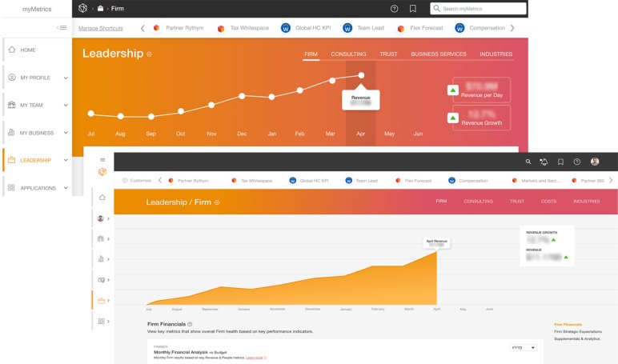Click home icon in collapsed sidebar
Screen dimensions: 618x364
point(102,197)
